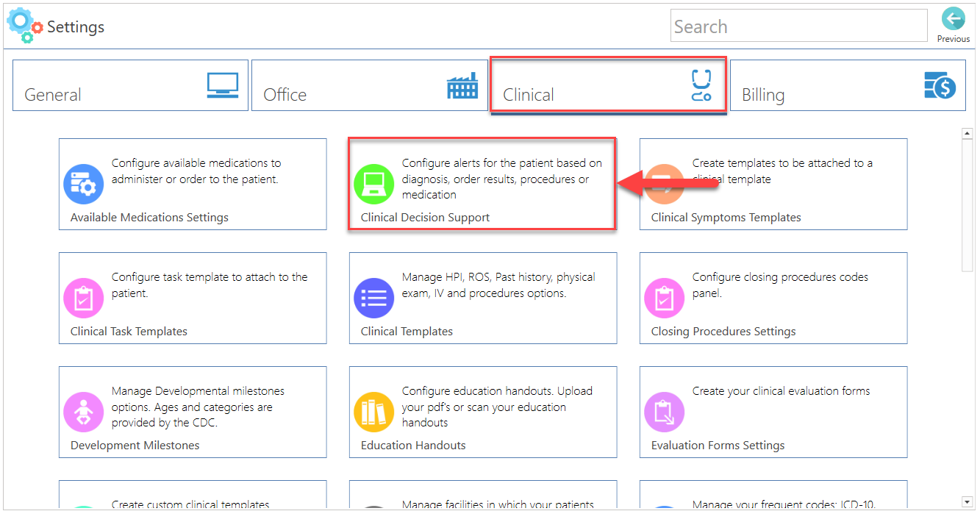Click the General tab monitor icon
The width and height of the screenshot is (980, 511).
point(222,86)
